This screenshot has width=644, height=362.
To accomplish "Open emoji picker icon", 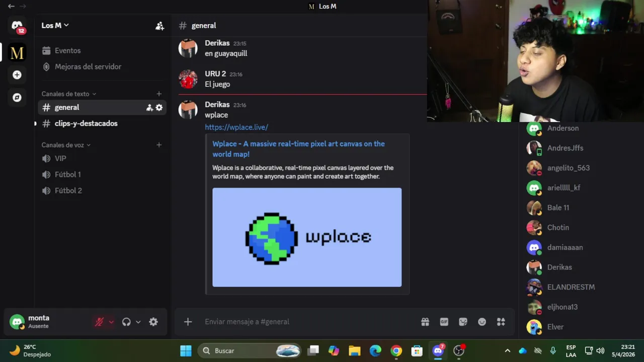I will click(x=482, y=322).
